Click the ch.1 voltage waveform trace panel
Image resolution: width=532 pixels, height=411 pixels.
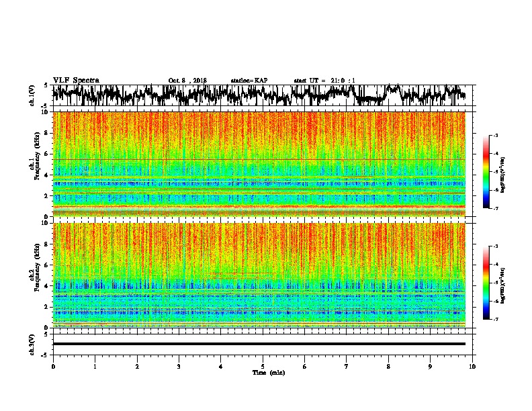[262, 95]
